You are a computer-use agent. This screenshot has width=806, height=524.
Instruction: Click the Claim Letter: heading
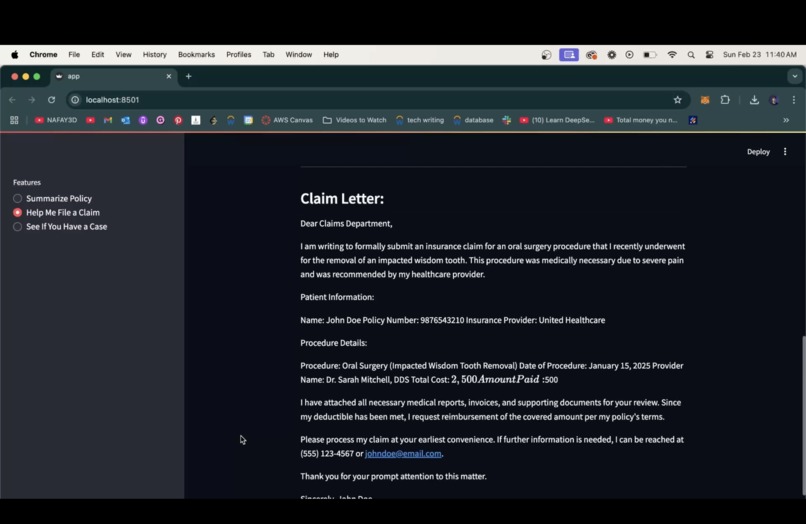pyautogui.click(x=342, y=198)
